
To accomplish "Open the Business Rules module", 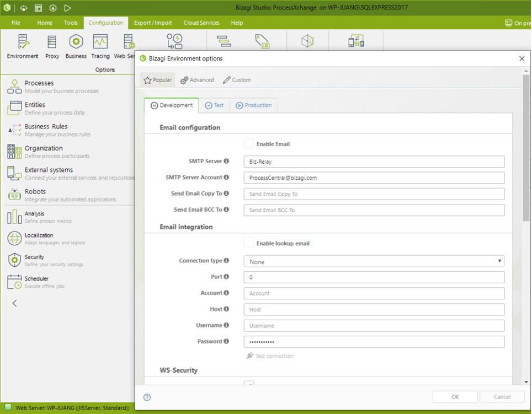I will [50, 130].
